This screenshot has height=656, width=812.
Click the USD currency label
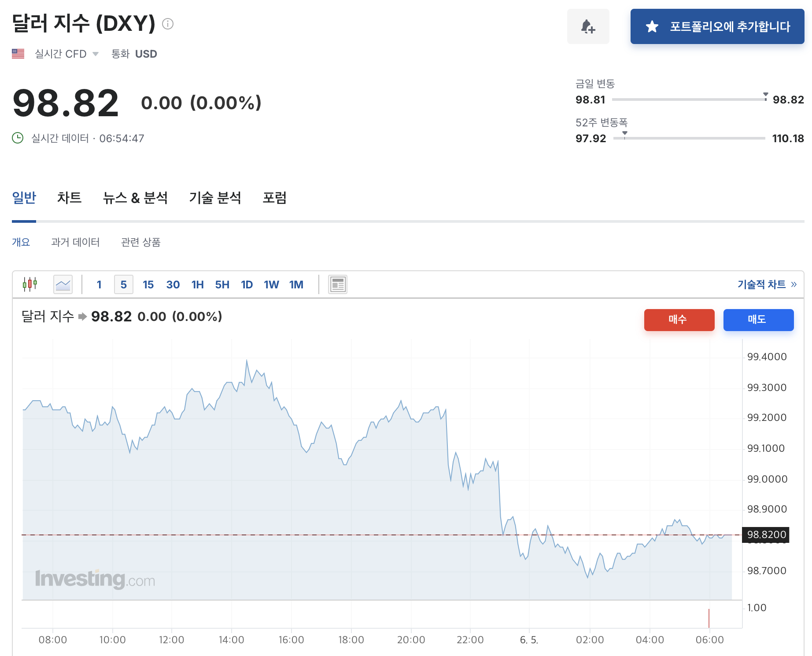pos(146,54)
